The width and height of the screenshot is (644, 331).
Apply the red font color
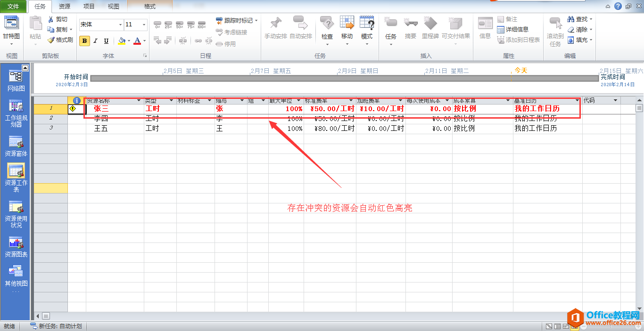click(137, 41)
